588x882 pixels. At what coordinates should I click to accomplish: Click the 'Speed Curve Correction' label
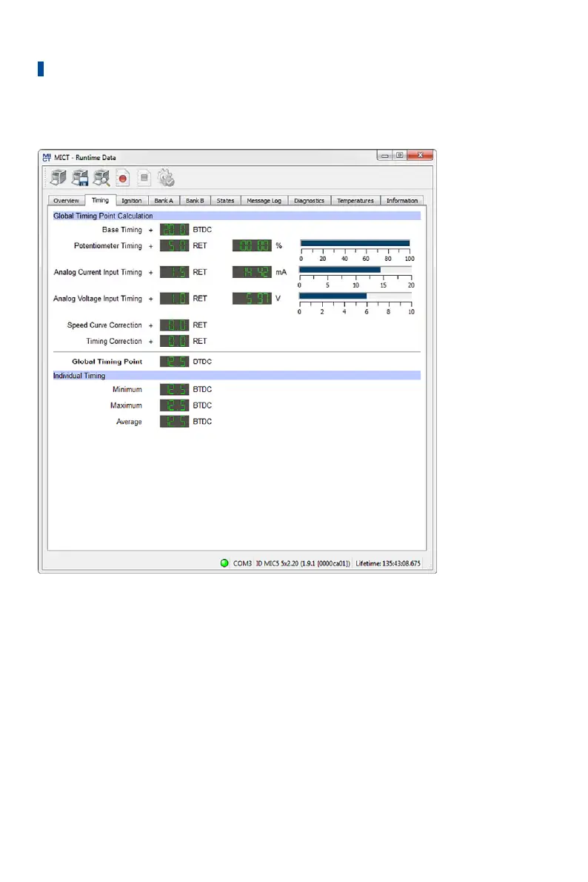(104, 325)
